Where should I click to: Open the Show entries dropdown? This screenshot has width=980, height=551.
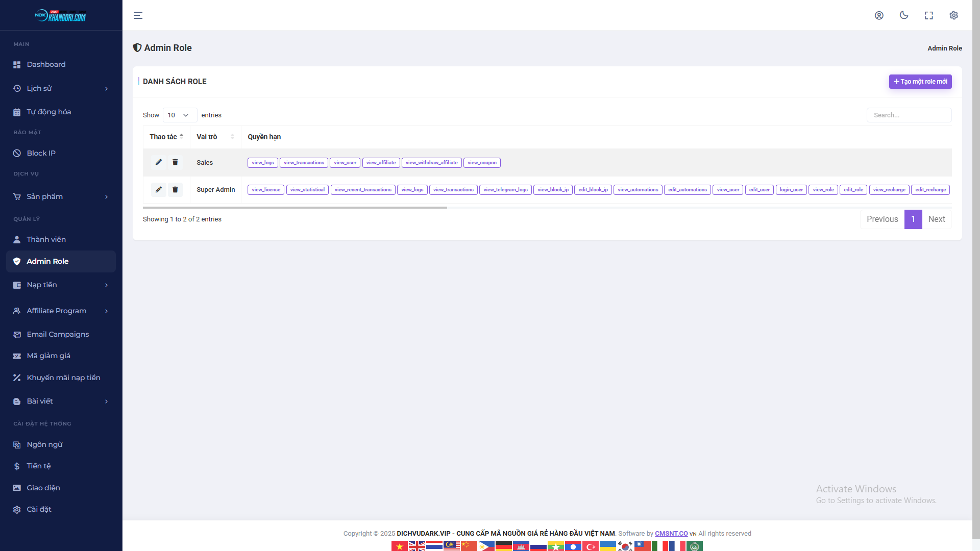179,115
